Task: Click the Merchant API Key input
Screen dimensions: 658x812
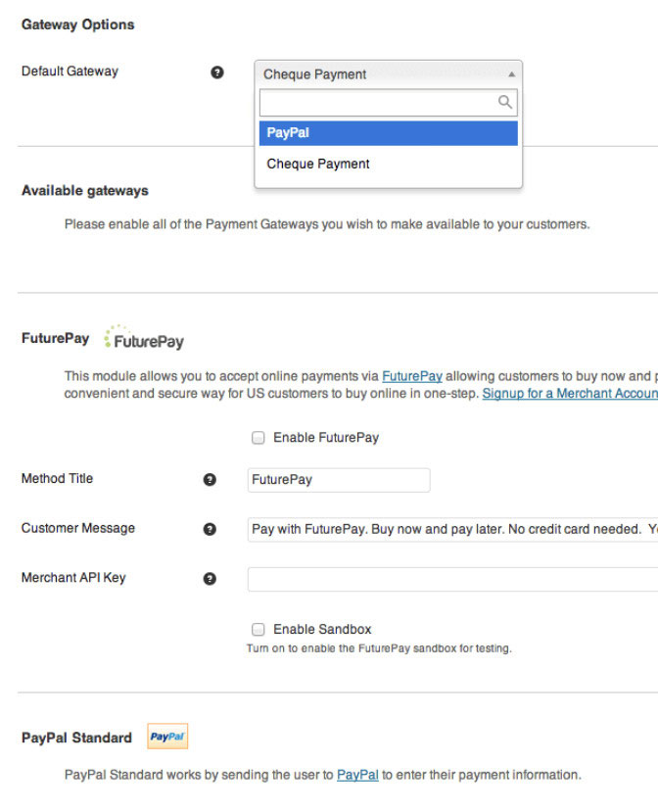Action: click(x=452, y=579)
